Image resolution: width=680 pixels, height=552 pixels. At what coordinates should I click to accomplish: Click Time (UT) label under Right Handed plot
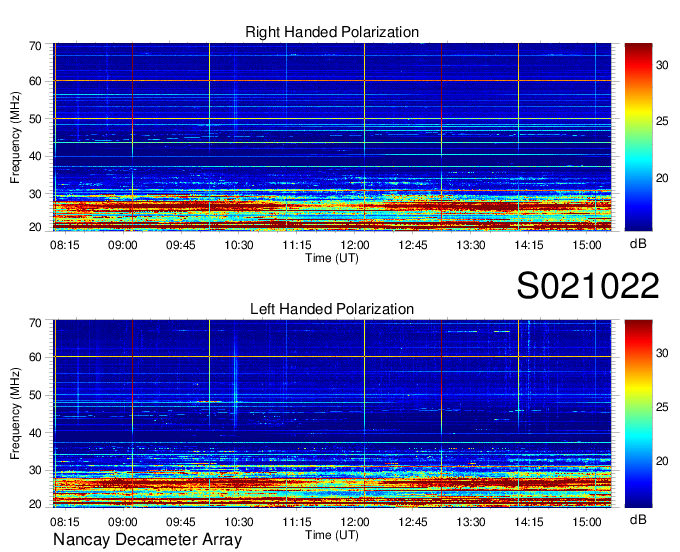pos(332,258)
